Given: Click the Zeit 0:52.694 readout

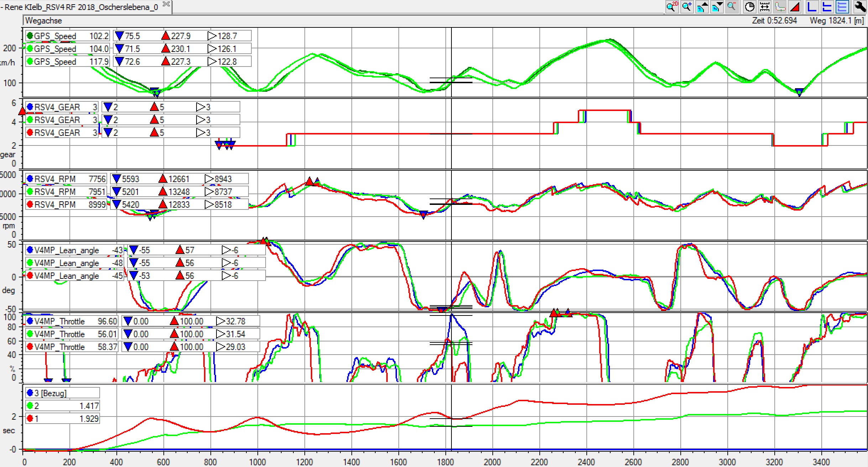Looking at the screenshot, I should 774,21.
